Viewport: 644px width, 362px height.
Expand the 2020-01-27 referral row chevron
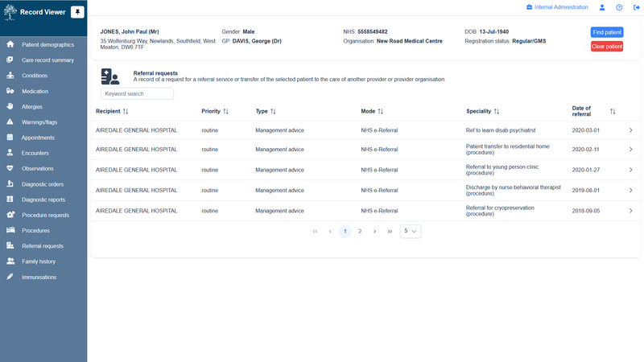coord(630,170)
